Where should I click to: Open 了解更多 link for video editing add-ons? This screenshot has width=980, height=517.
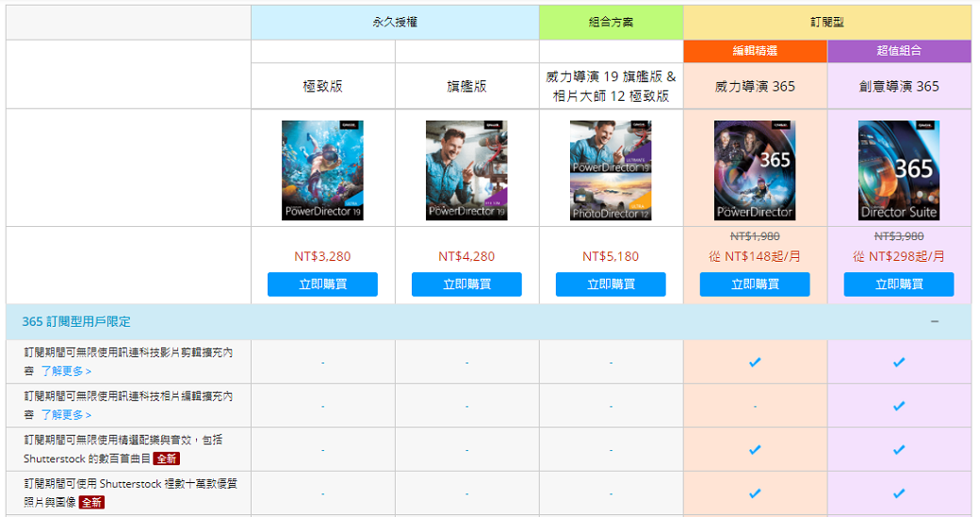pos(66,371)
